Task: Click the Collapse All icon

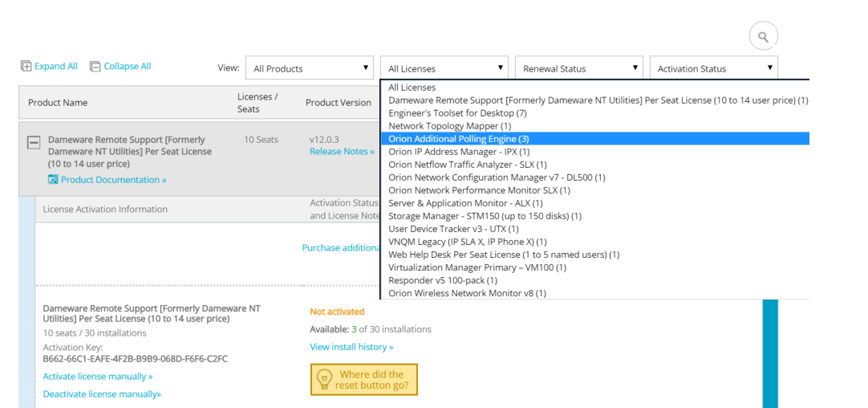Action: tap(95, 67)
